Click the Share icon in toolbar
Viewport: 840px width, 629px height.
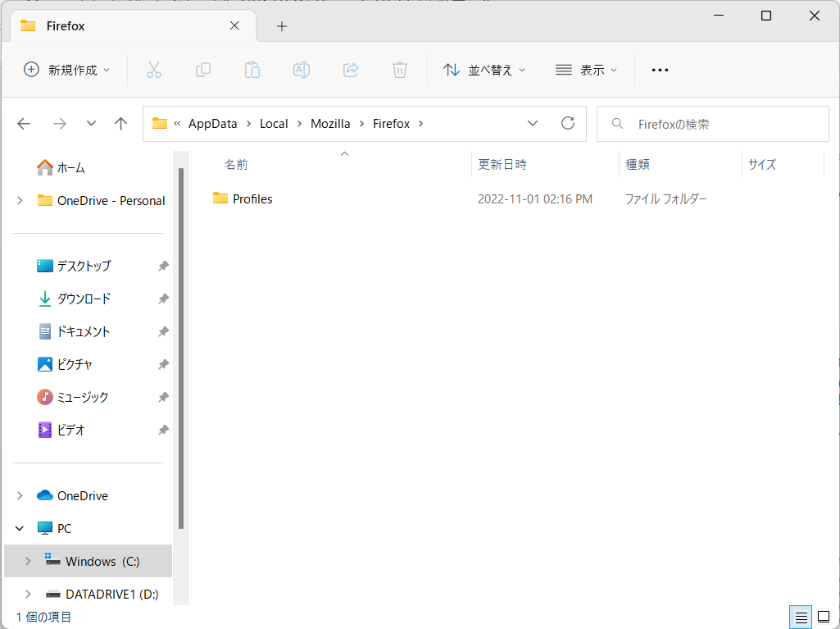[x=351, y=70]
